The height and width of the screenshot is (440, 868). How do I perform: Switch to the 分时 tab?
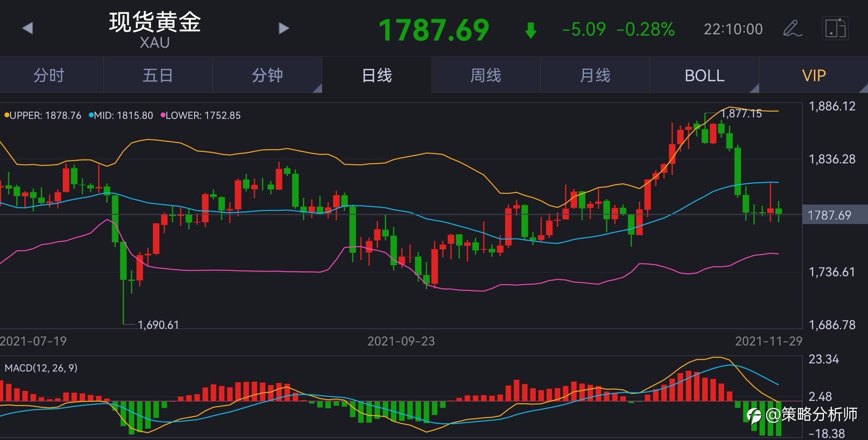[49, 75]
